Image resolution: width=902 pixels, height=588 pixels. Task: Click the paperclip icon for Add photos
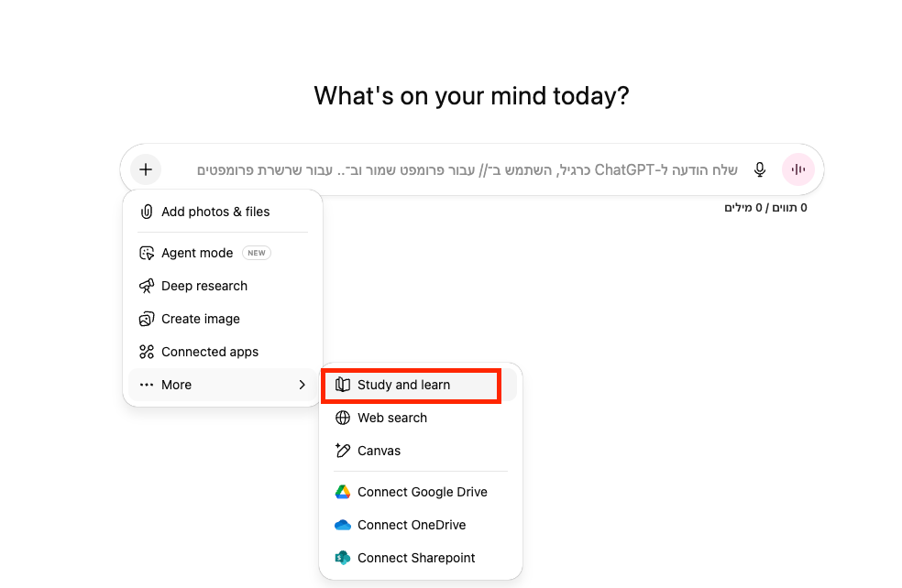click(x=147, y=212)
